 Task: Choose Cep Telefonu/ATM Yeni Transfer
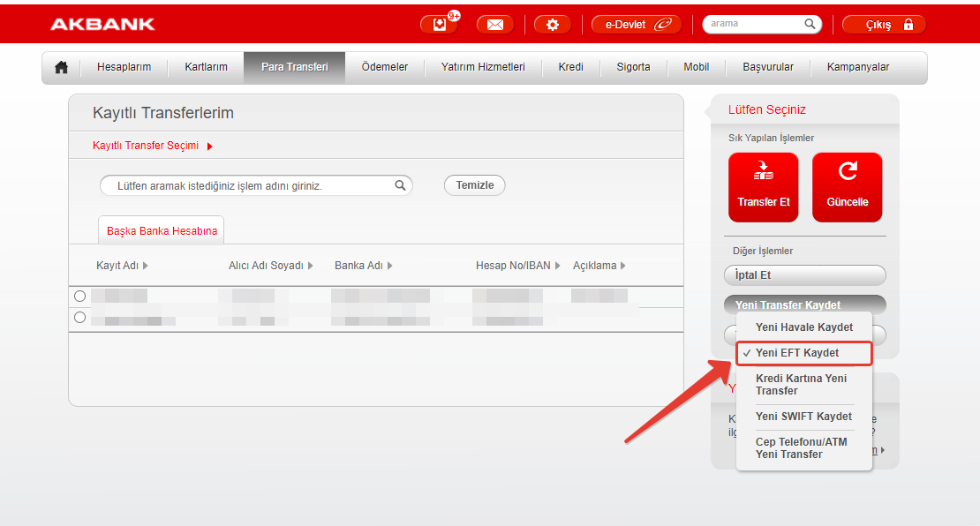[x=803, y=448]
